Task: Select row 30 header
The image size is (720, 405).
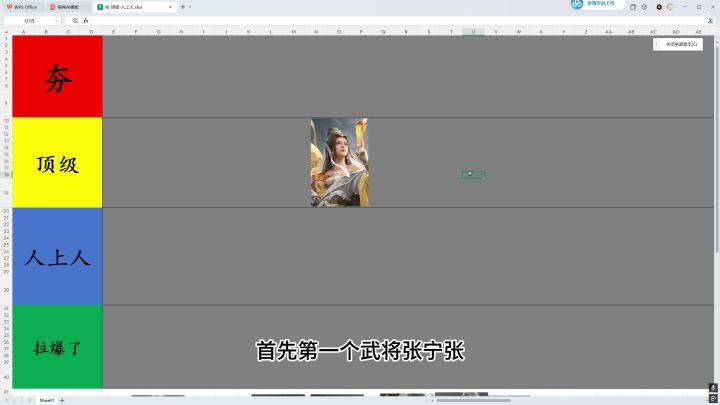Action: coord(6,290)
